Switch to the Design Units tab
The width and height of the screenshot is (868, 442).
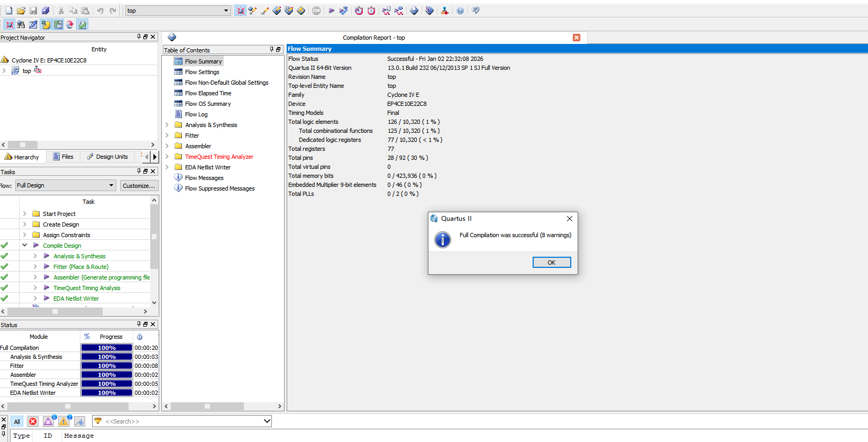pyautogui.click(x=107, y=157)
